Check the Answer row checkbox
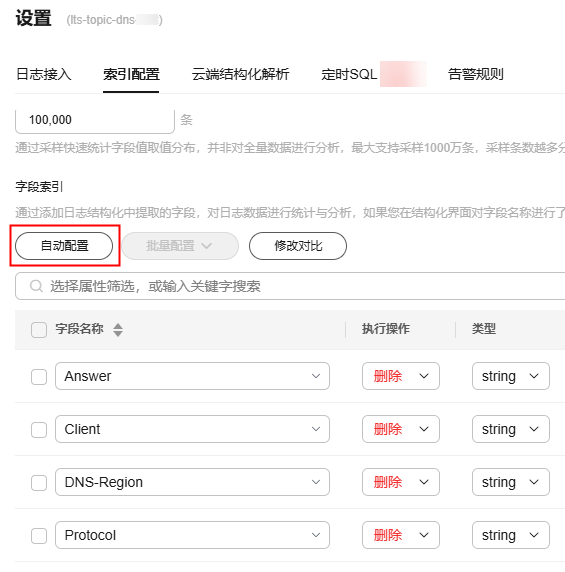This screenshot has width=565, height=572. point(39,377)
